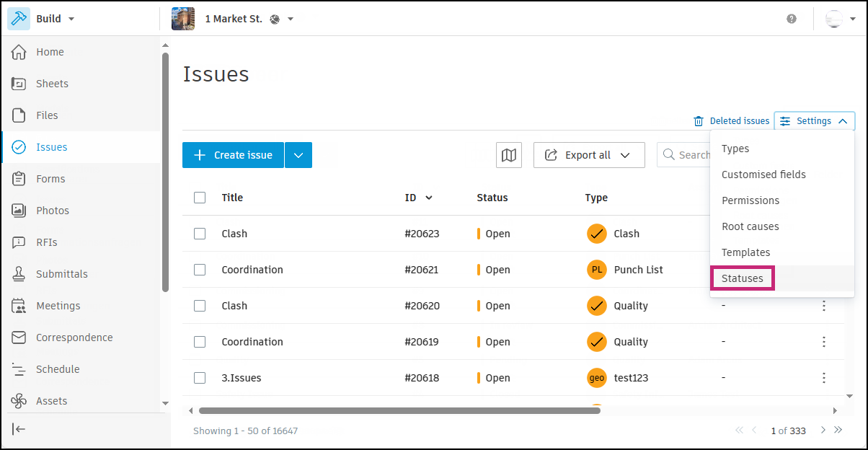Screen dimensions: 868x450
Task: Expand the 1 Market St. project selector
Action: click(291, 19)
